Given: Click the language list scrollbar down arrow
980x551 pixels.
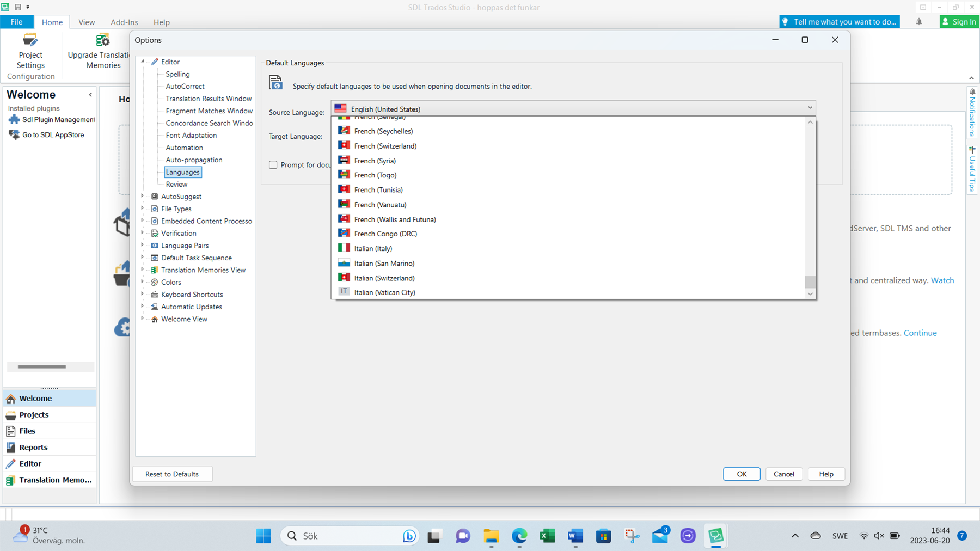Looking at the screenshot, I should click(x=810, y=293).
